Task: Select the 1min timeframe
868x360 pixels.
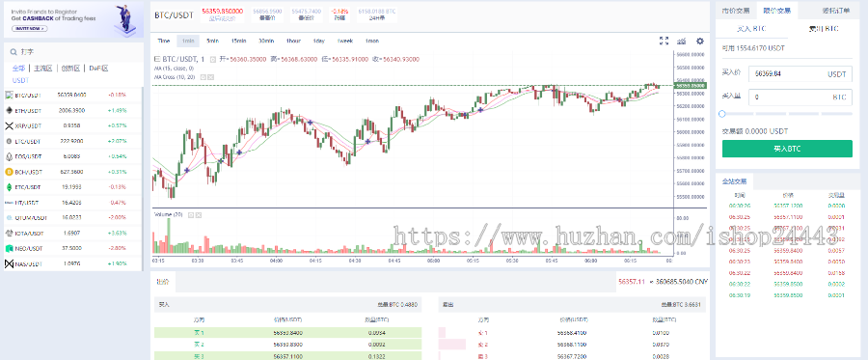Action: coord(188,41)
